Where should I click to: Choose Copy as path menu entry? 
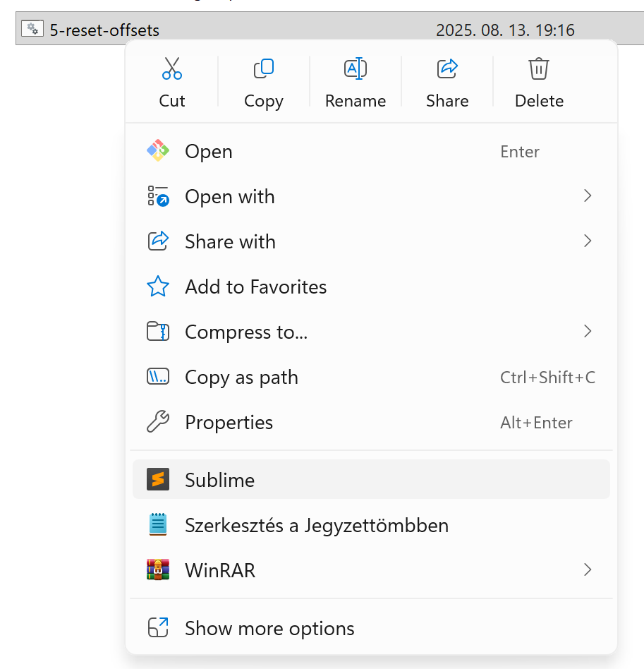pyautogui.click(x=241, y=378)
